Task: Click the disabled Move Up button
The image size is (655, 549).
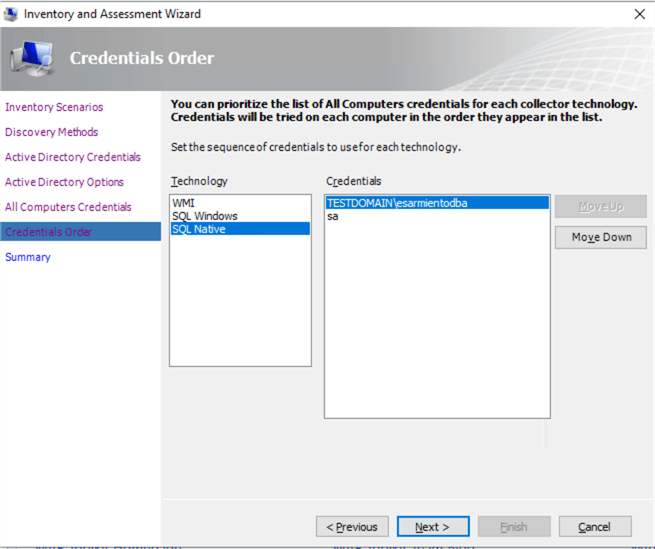Action: (601, 206)
